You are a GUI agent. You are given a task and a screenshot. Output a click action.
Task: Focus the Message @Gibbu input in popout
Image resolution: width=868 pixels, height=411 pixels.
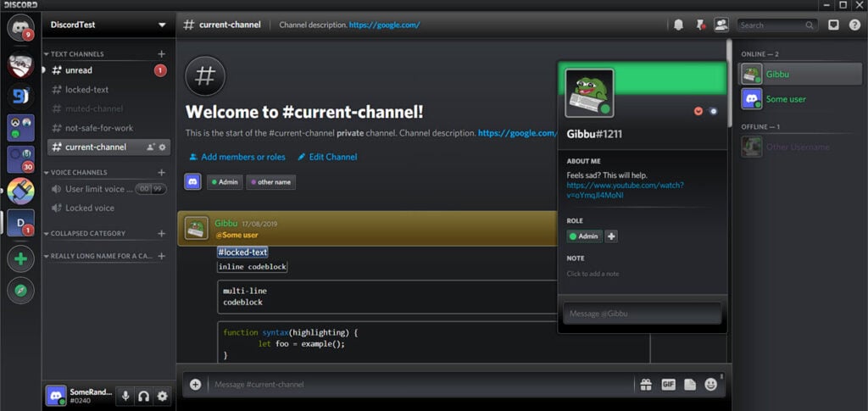(643, 313)
